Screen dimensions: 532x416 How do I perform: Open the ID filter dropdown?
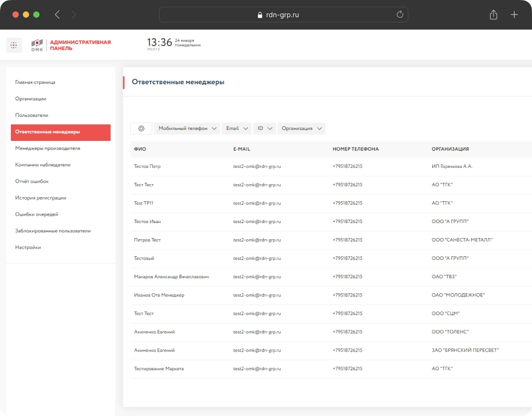coord(265,128)
